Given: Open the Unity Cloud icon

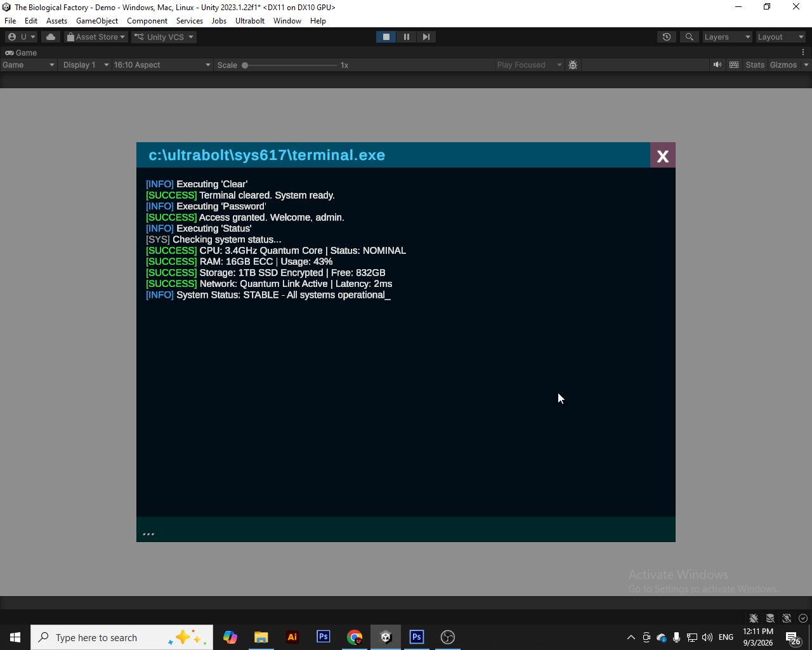Looking at the screenshot, I should pyautogui.click(x=51, y=37).
